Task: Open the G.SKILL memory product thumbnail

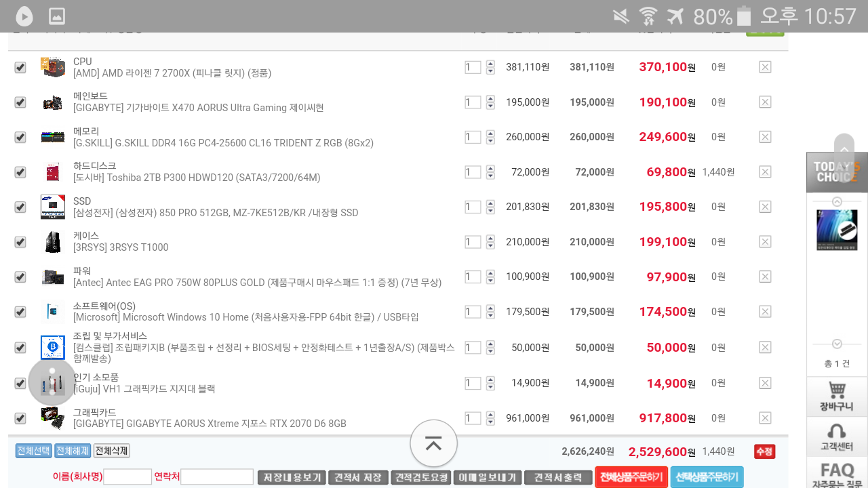Action: click(53, 137)
